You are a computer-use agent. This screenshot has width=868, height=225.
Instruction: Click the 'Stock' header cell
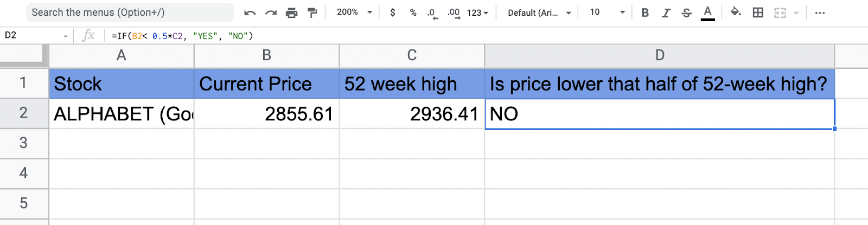pos(122,83)
